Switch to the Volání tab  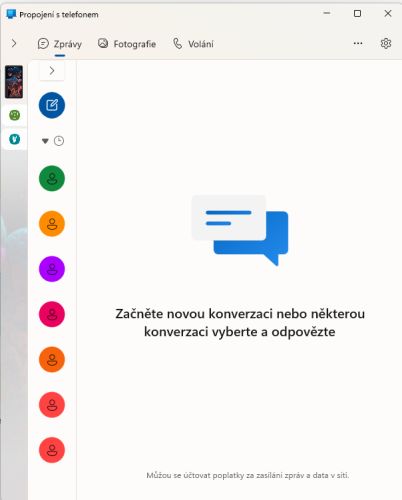193,44
